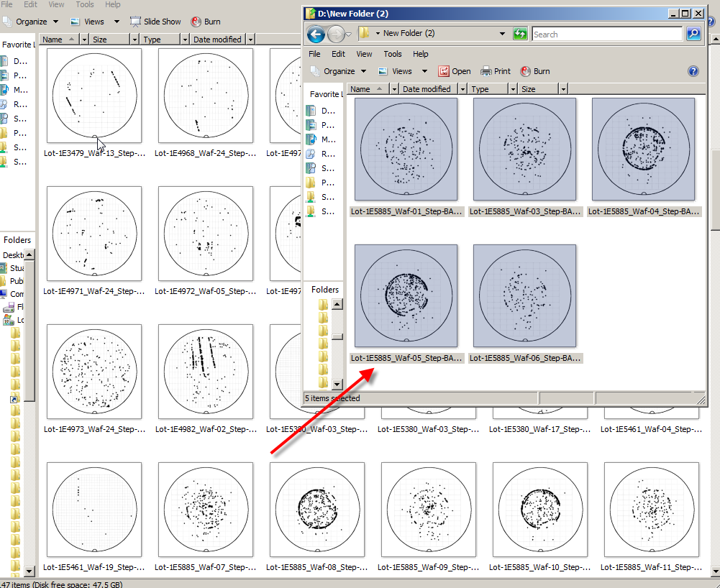
Task: Click the Search magnifier icon
Action: [x=693, y=34]
